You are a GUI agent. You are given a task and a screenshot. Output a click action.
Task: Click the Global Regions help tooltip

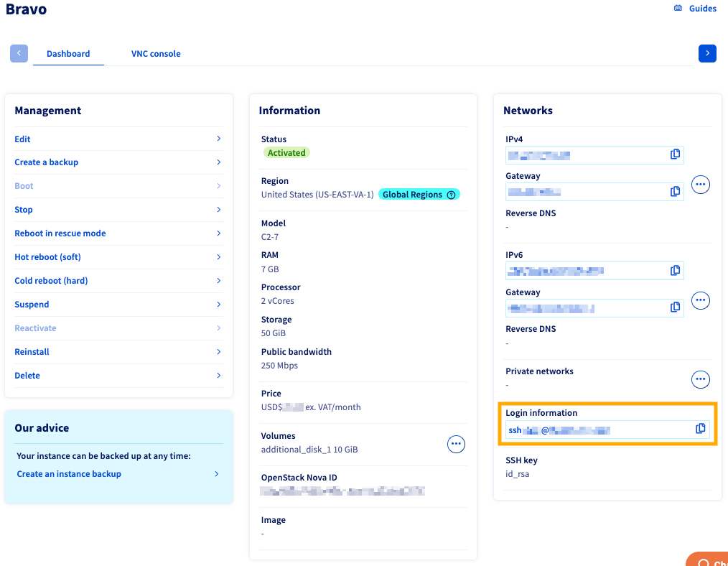(452, 194)
